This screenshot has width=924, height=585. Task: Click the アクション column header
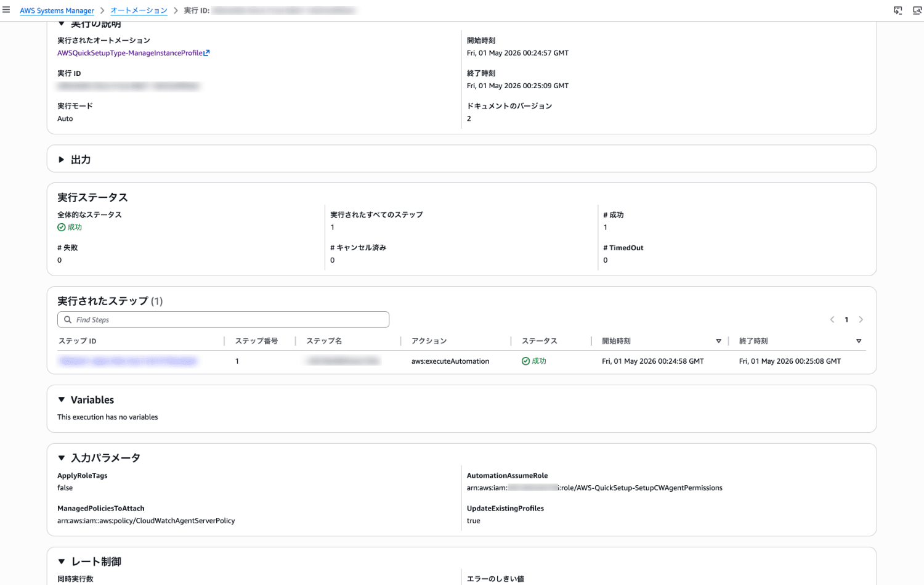429,341
